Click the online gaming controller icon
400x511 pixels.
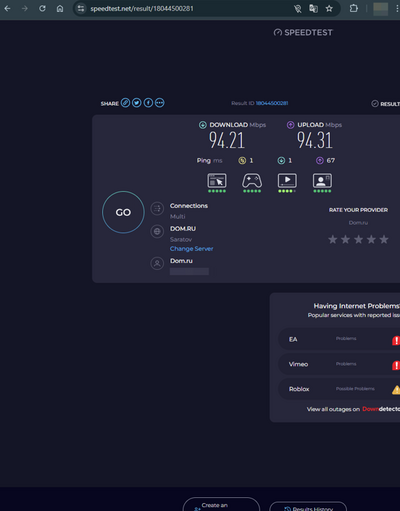(x=252, y=181)
